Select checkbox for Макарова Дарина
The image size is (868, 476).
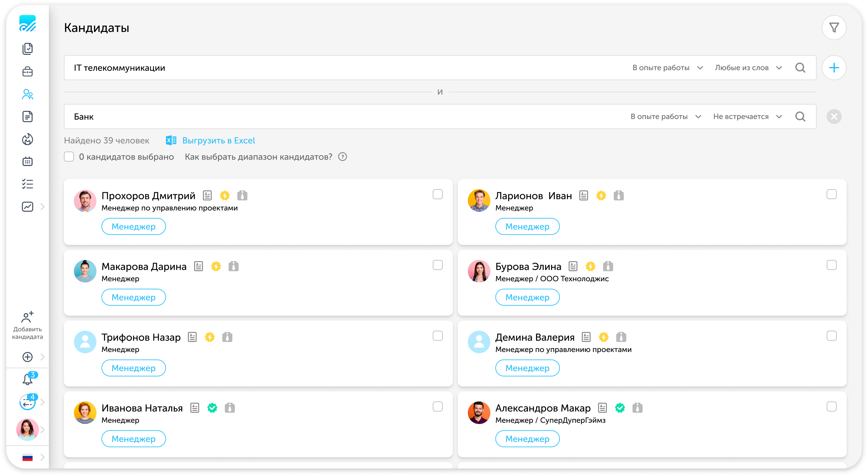(438, 265)
